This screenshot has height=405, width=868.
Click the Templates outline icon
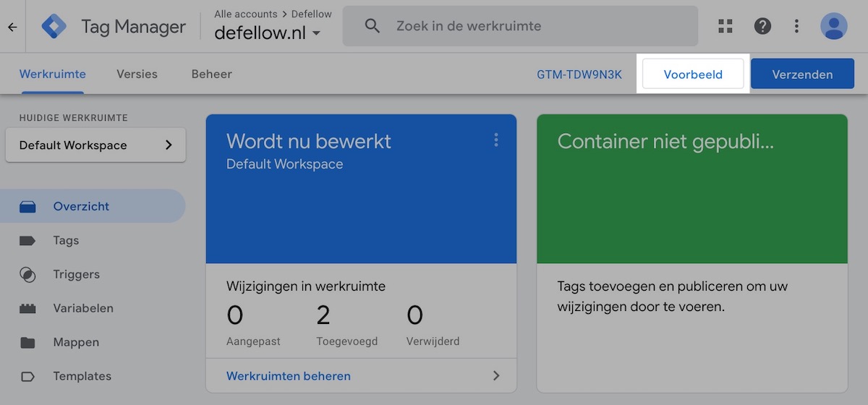27,377
